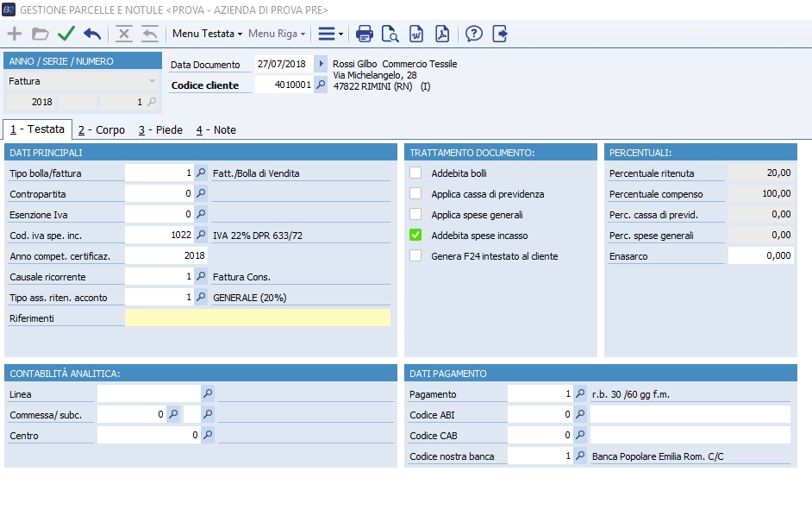
Task: Open the hamburger menu dropdown in toolbar
Action: pos(330,34)
